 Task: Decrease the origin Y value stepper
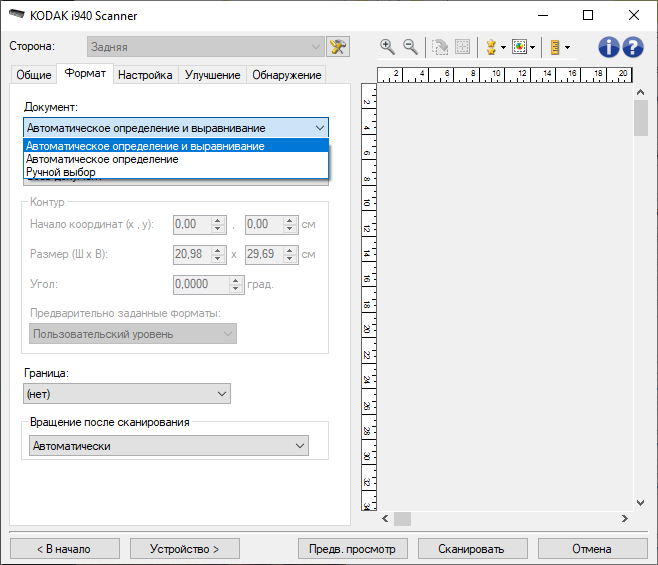290,229
